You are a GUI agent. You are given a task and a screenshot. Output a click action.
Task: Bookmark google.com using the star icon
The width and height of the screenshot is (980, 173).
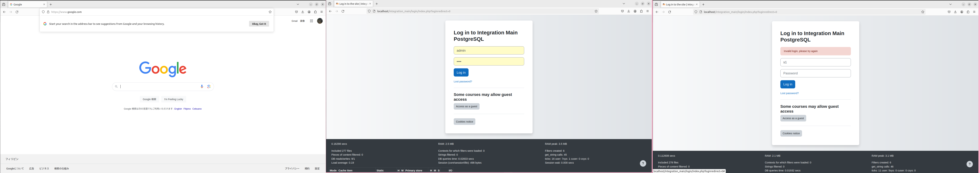270,12
